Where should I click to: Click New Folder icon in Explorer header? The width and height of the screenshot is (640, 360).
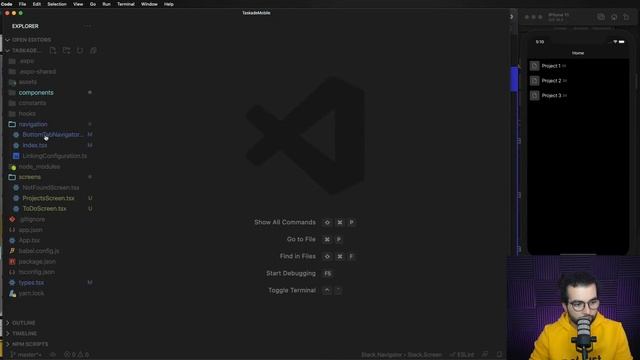pyautogui.click(x=66, y=51)
